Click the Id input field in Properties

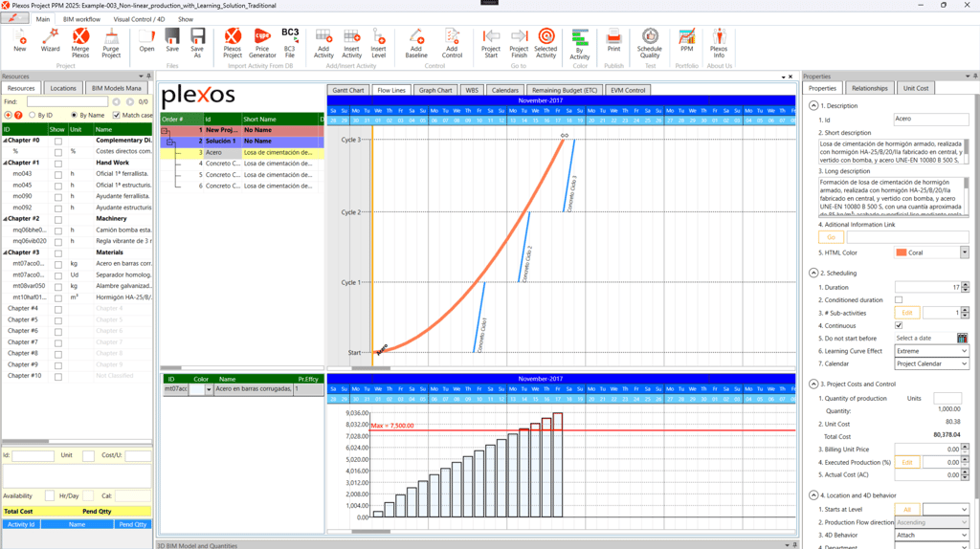pyautogui.click(x=931, y=119)
